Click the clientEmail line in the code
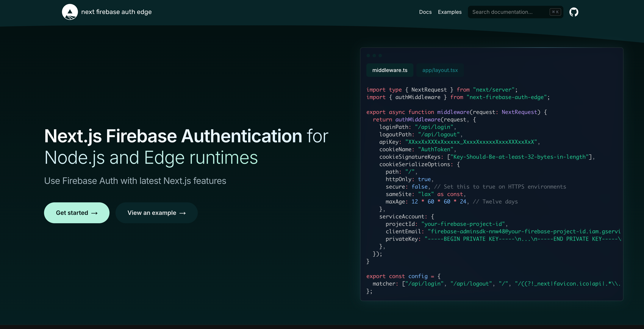The image size is (644, 329). tap(503, 231)
